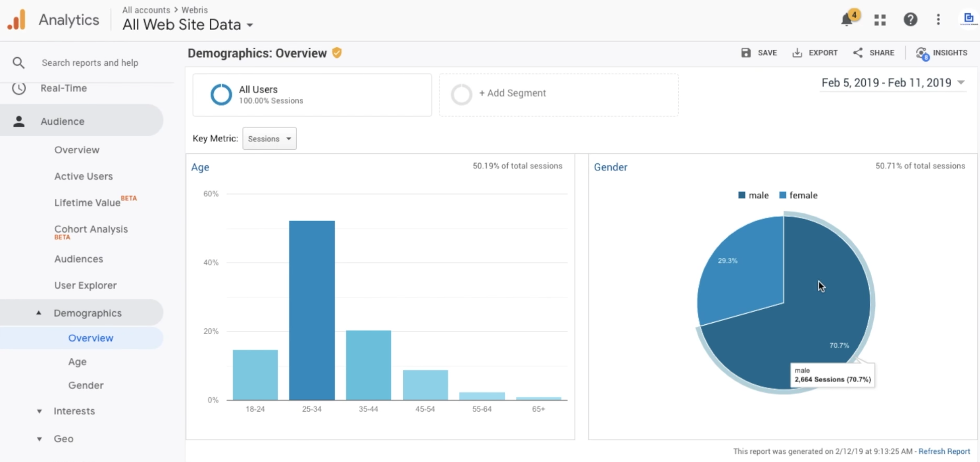Open the Demographics Age report
This screenshot has height=462, width=980.
[77, 362]
